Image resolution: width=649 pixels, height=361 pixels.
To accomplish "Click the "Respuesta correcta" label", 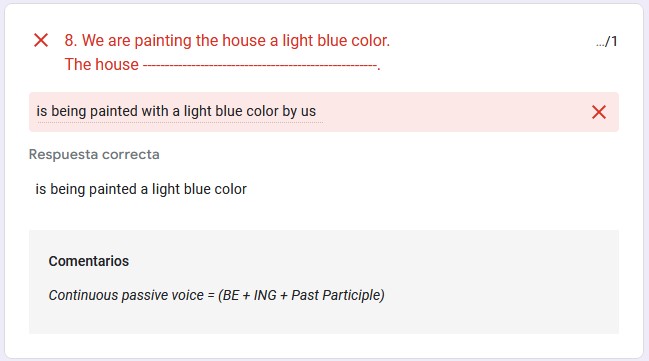I will pyautogui.click(x=94, y=154).
